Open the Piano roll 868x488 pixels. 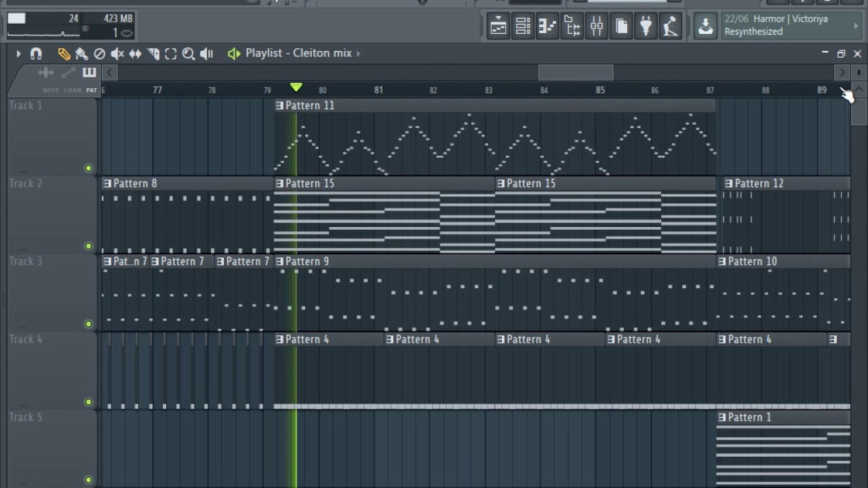(547, 26)
